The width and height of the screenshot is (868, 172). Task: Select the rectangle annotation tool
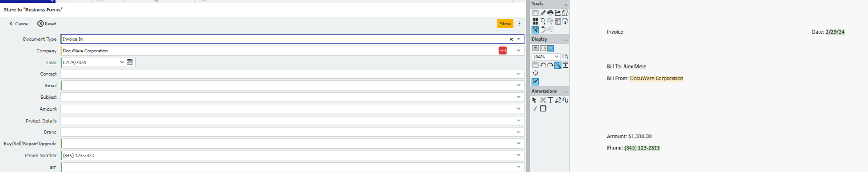coord(543,109)
